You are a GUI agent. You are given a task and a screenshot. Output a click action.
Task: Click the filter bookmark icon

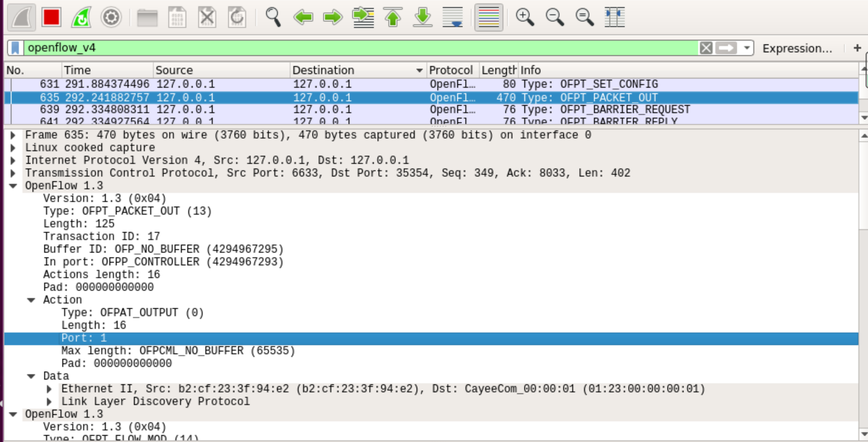(x=16, y=48)
